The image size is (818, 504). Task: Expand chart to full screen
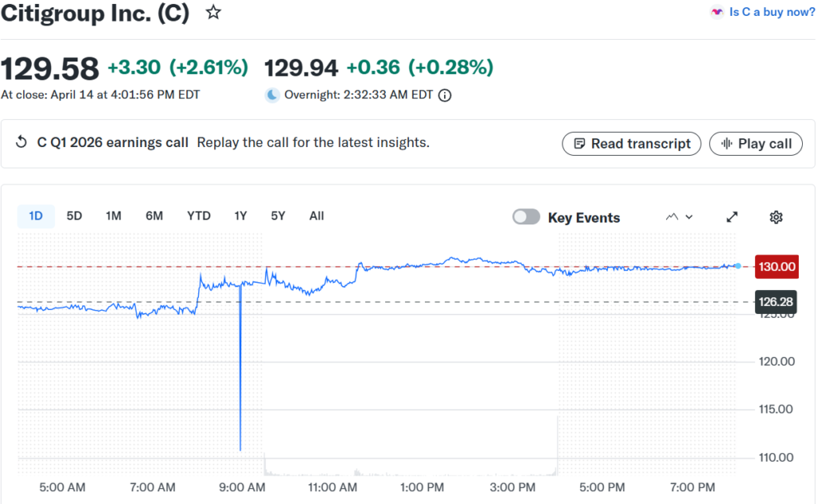click(x=732, y=217)
